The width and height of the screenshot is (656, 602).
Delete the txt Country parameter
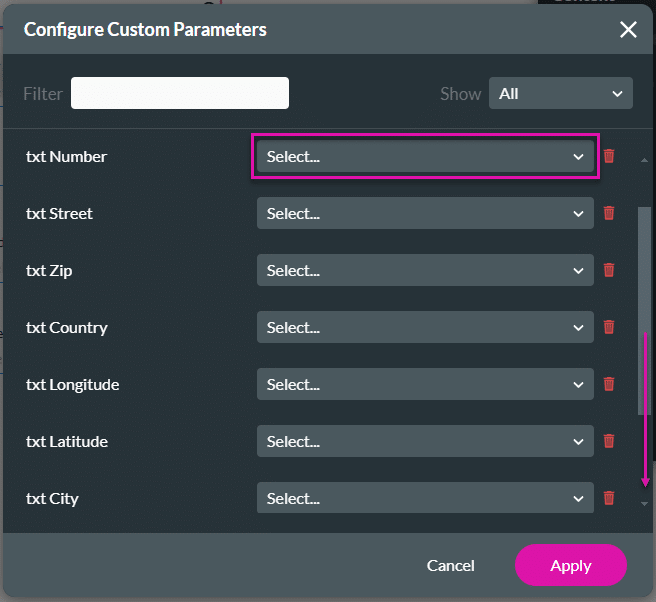click(609, 327)
